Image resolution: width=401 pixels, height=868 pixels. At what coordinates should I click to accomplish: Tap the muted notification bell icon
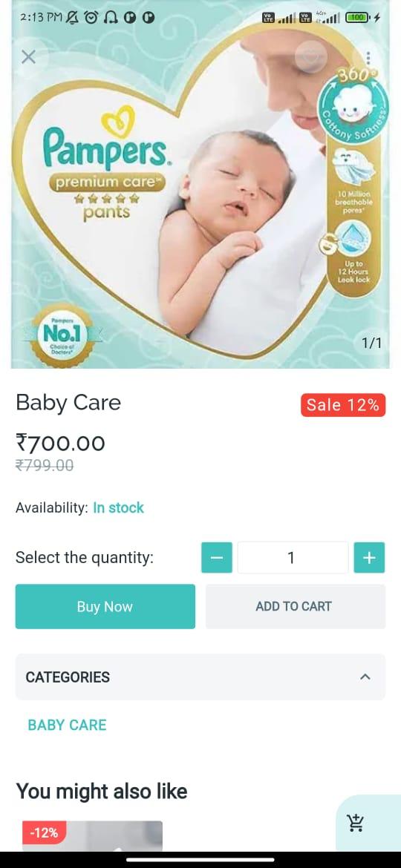tap(72, 18)
